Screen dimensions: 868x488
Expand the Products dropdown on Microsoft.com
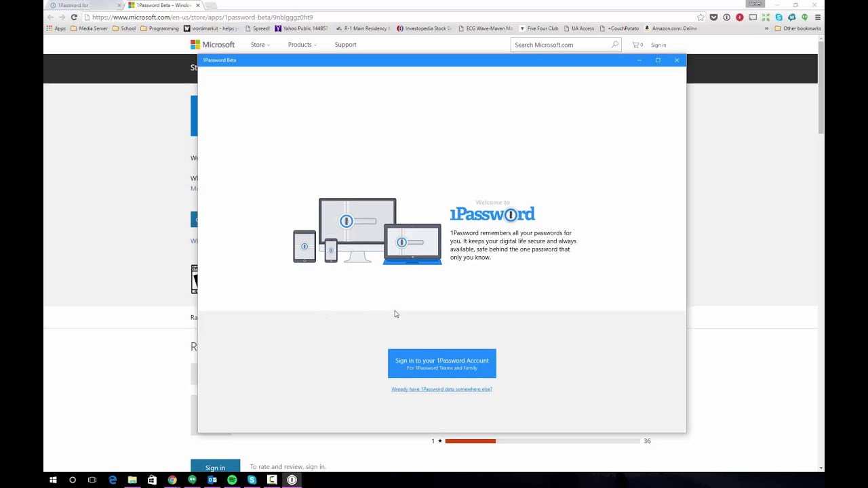302,45
